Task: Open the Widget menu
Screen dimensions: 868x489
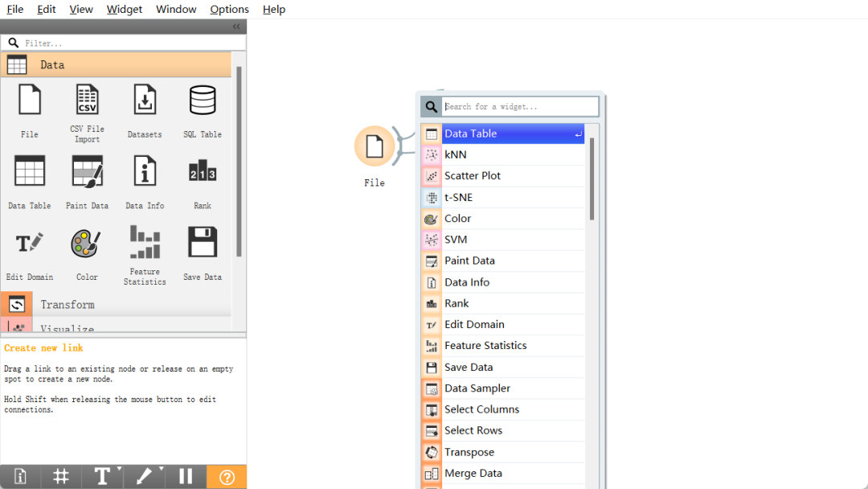Action: 124,10
